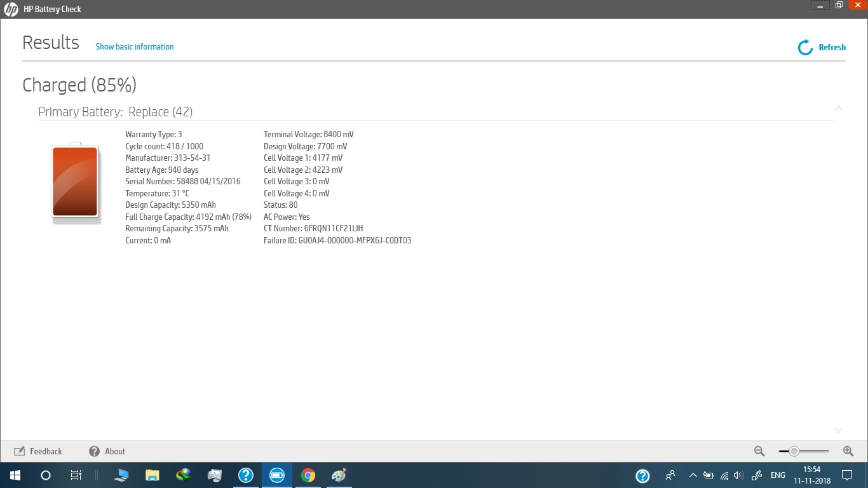Expand hidden icons in the system tray
Screen dimensions: 868x488
(x=693, y=475)
